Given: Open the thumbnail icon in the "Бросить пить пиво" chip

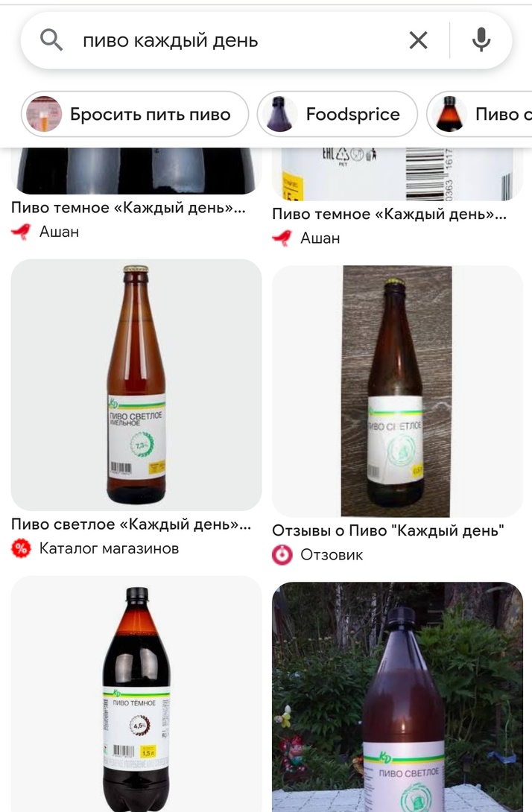Looking at the screenshot, I should [44, 114].
